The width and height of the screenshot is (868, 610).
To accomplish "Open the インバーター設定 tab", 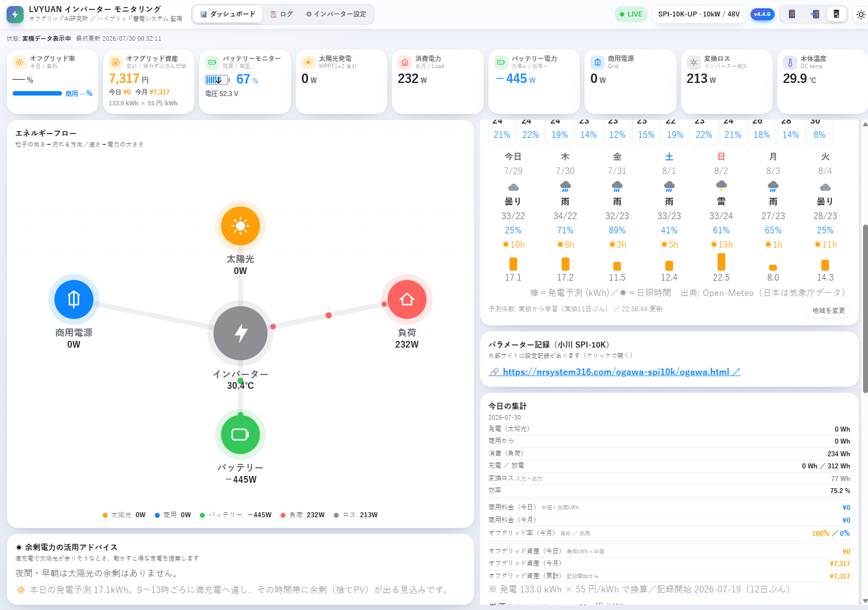I will 335,14.
